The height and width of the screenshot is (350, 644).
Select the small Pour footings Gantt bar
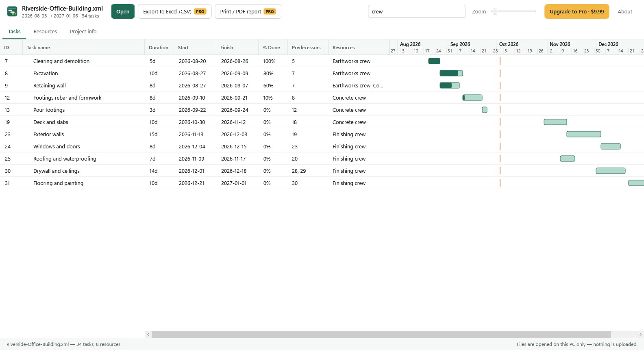coord(485,110)
